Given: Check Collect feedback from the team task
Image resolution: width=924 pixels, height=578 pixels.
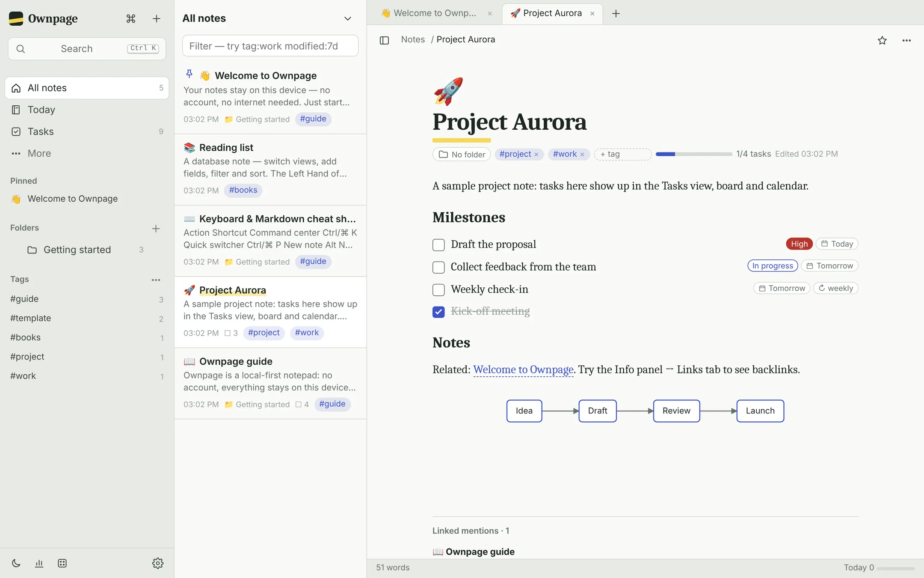Looking at the screenshot, I should click(438, 267).
